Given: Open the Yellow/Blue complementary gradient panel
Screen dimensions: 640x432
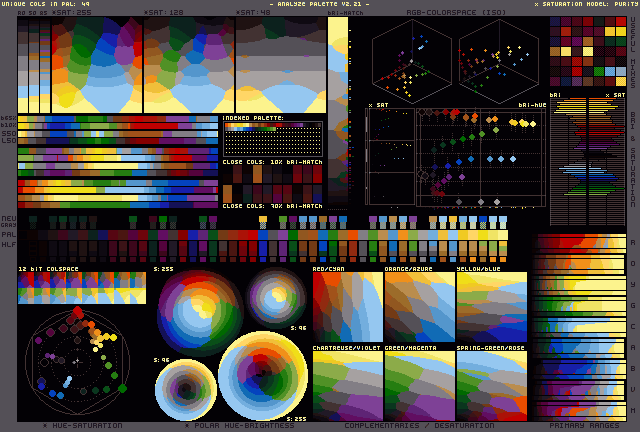Looking at the screenshot, I should click(491, 307).
